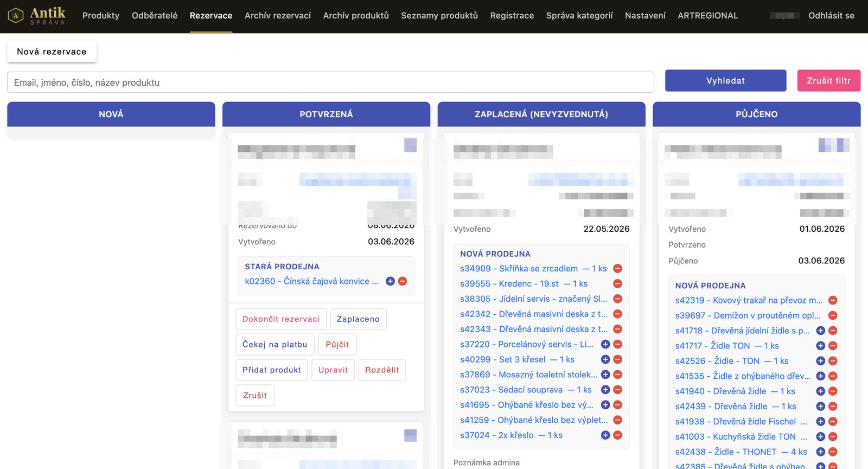
Task: Click the Vyhledat search button
Action: coord(725,80)
